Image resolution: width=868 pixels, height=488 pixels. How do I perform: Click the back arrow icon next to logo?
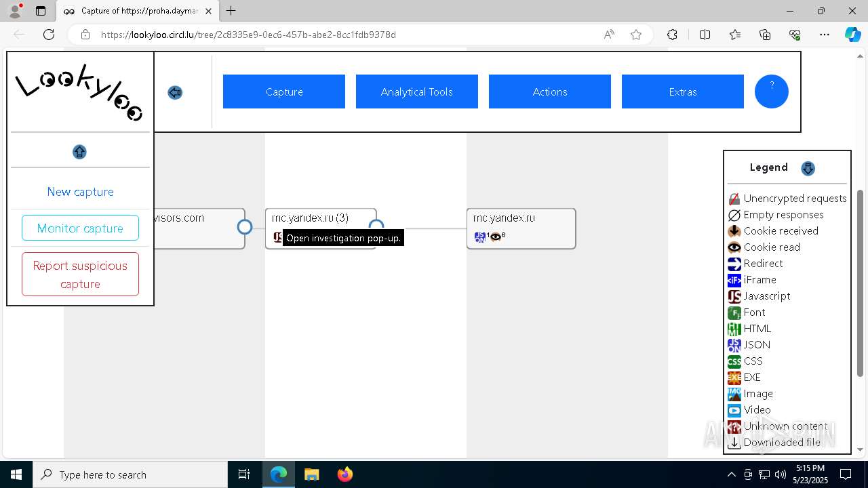tap(175, 93)
